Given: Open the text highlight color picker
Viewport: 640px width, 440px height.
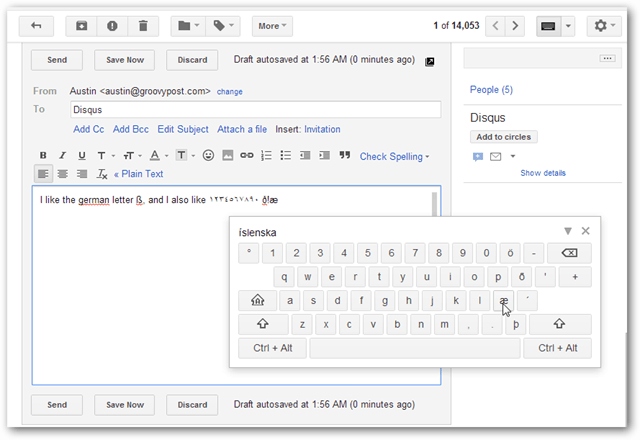Looking at the screenshot, I should tap(185, 156).
